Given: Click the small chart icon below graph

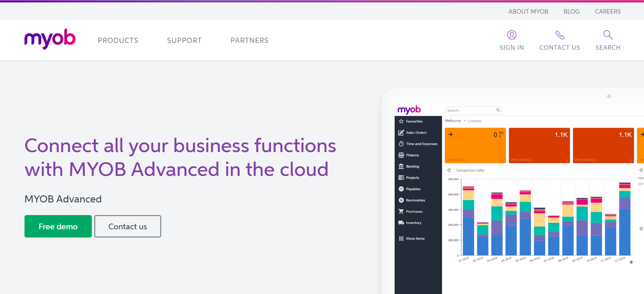Looking at the screenshot, I should (x=631, y=262).
